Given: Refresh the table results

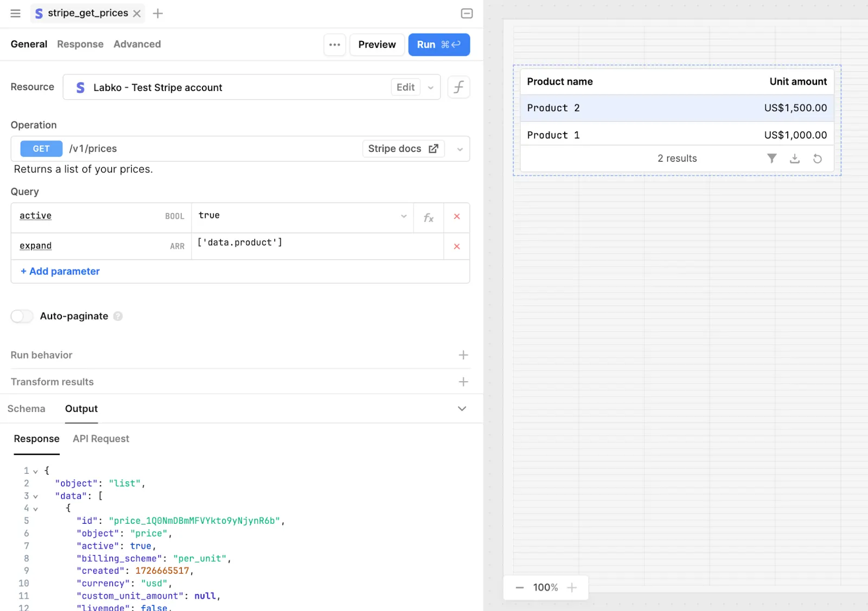Looking at the screenshot, I should click(818, 158).
